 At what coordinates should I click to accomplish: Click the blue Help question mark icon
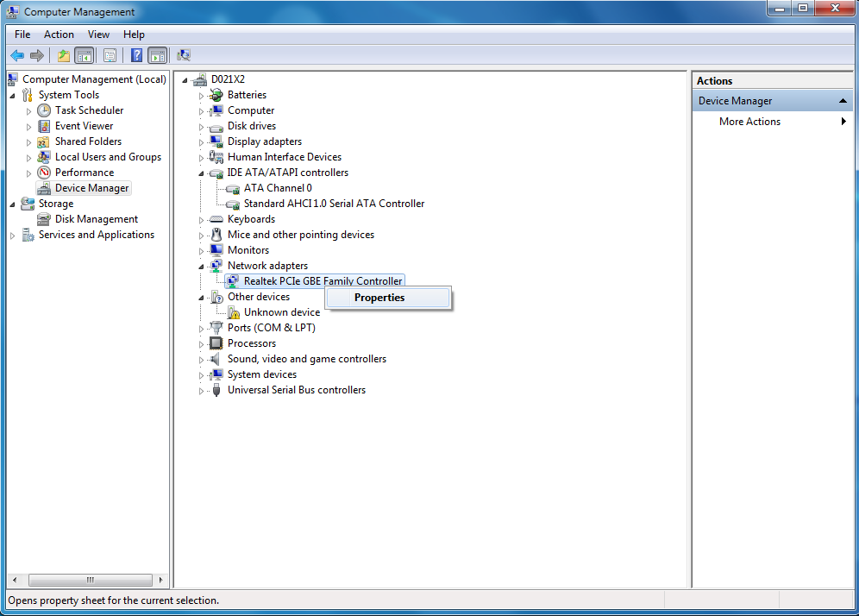137,55
